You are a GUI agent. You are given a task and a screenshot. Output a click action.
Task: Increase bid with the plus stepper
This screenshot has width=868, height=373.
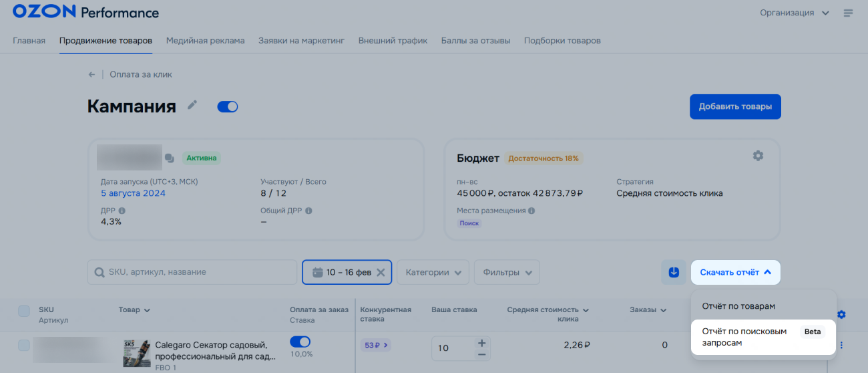[x=482, y=342]
